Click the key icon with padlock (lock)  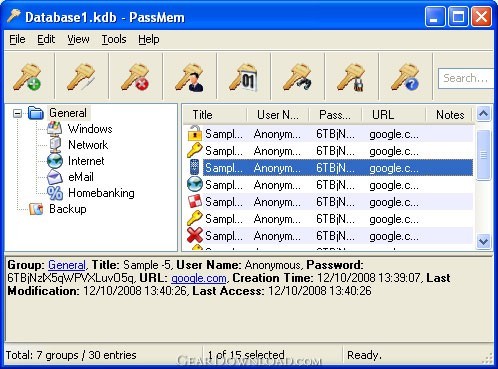click(x=351, y=77)
